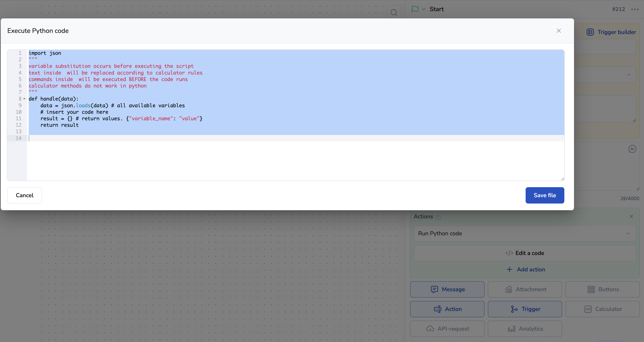644x342 pixels.
Task: Click the AI assistant circle icon
Action: (632, 149)
